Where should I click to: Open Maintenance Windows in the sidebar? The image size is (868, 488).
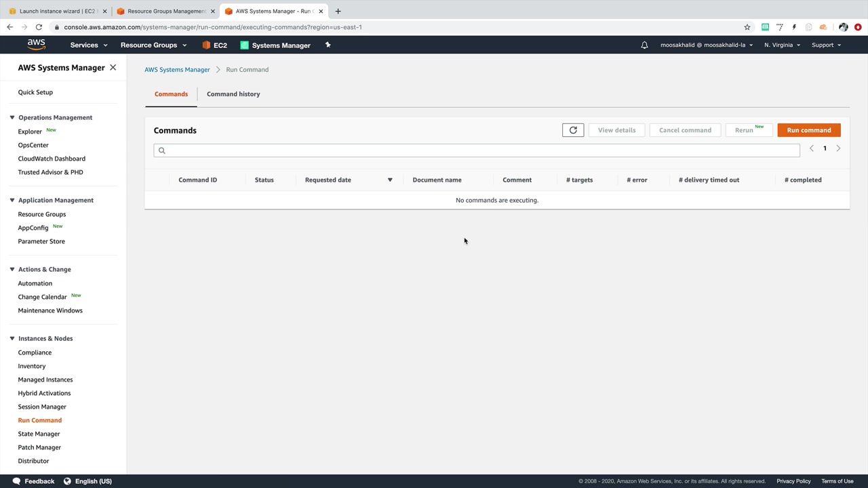pyautogui.click(x=50, y=310)
